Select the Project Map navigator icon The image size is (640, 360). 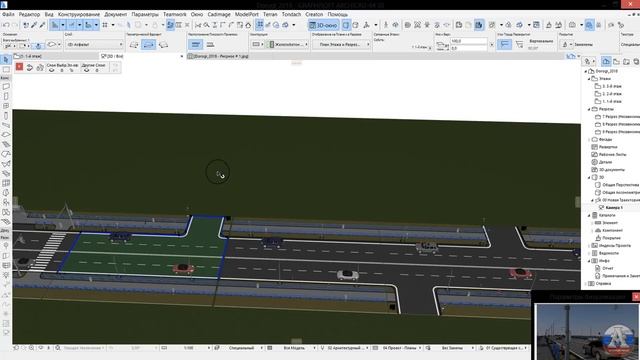click(x=606, y=62)
